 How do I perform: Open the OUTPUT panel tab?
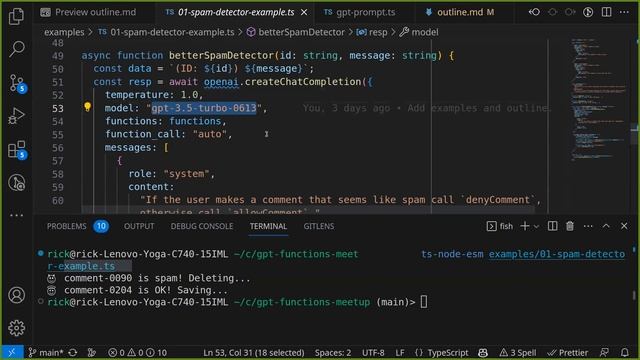(x=139, y=226)
